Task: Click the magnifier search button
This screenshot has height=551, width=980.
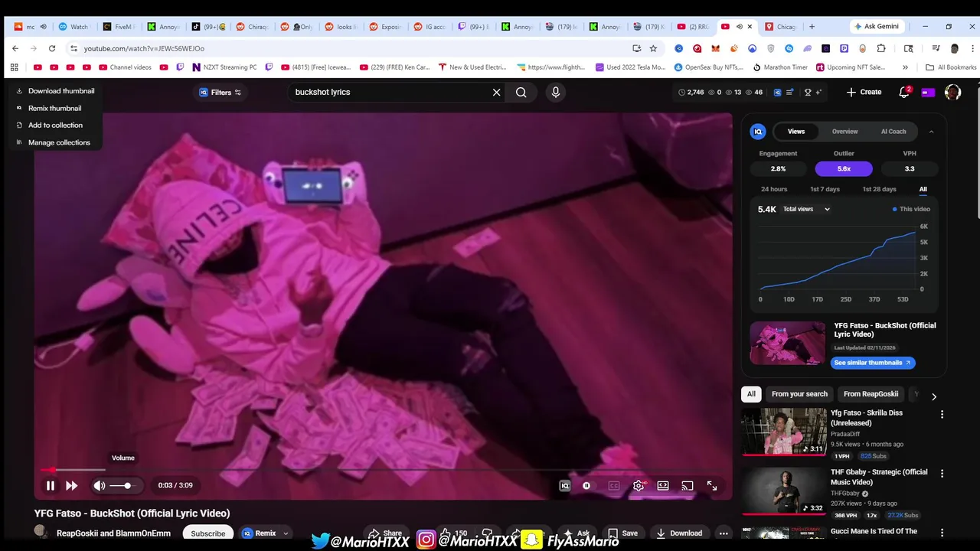Action: click(x=521, y=92)
